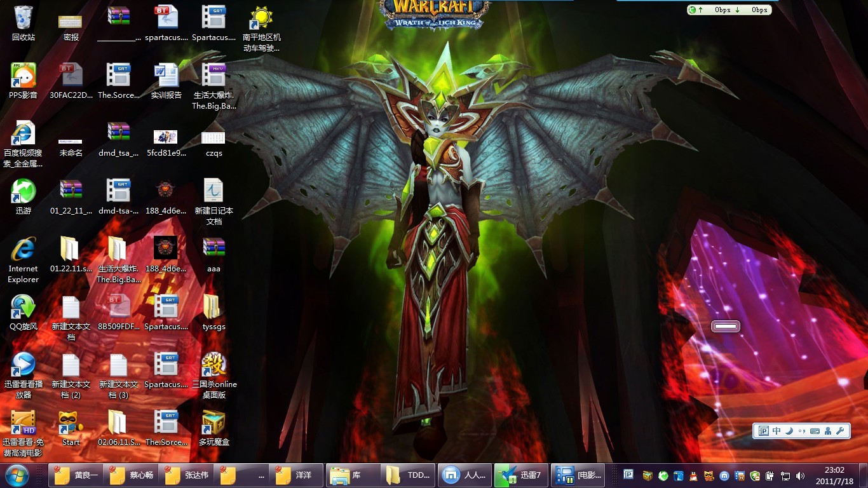The image size is (868, 488).
Task: Click the person icon on IME bar
Action: [827, 431]
